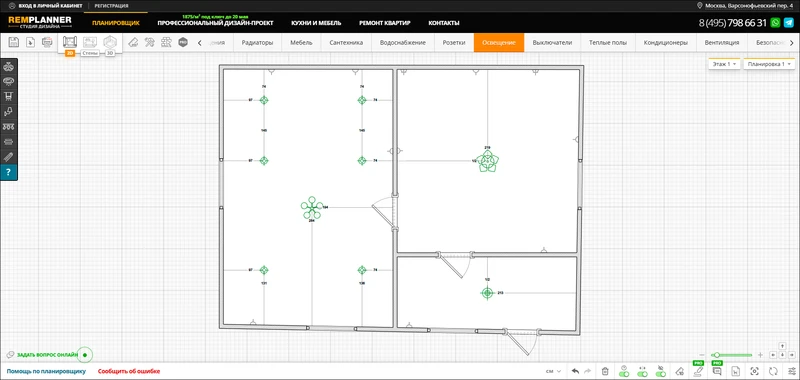800x380 pixels.
Task: Switch to the Водоснабжение tab
Action: click(403, 42)
